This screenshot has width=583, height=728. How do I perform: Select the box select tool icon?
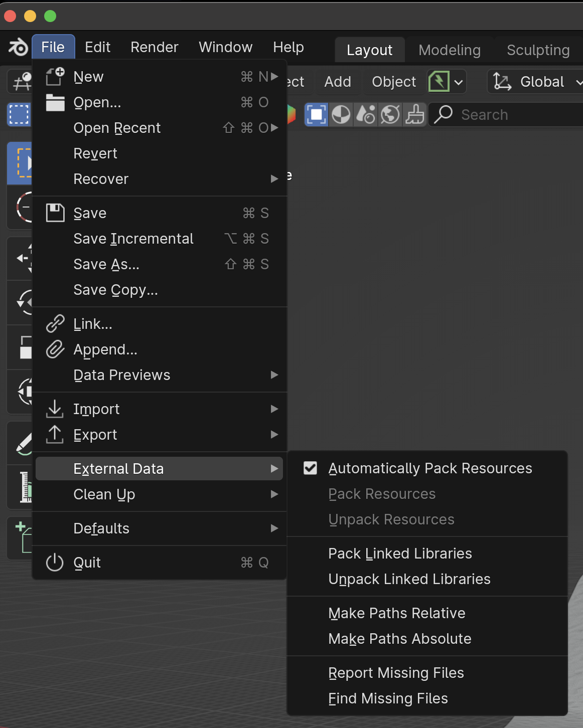click(20, 163)
